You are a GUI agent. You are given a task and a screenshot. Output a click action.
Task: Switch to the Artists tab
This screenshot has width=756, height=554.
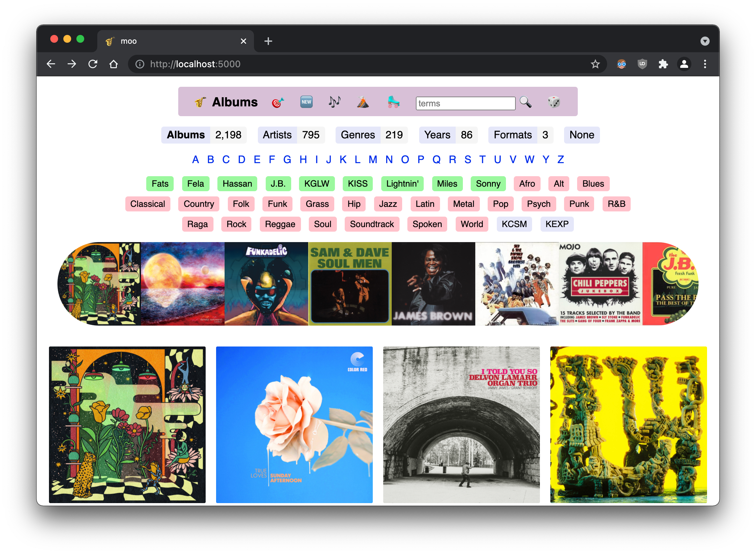click(277, 135)
